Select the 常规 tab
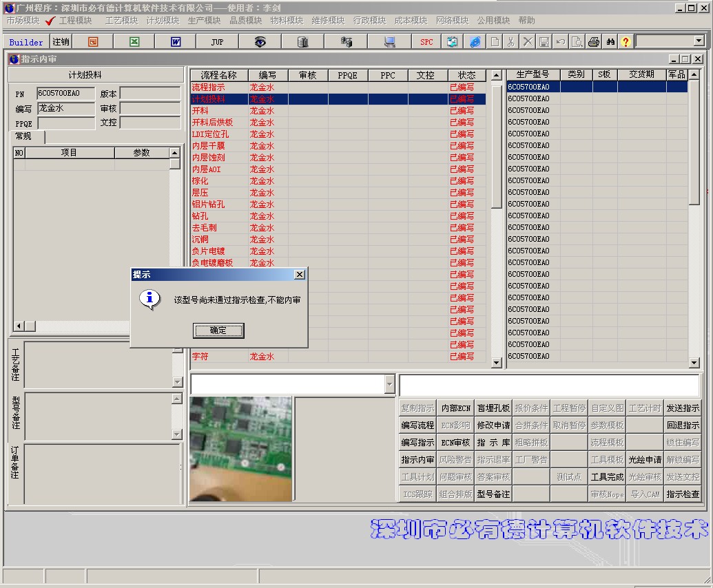Screen dimensions: 713x588 (x=23, y=136)
